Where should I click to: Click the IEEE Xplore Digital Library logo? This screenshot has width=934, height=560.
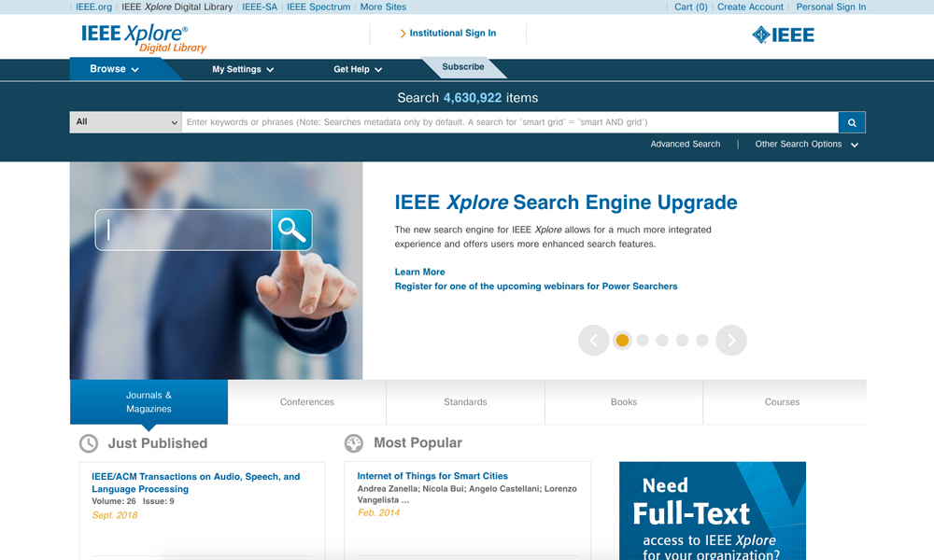(144, 38)
